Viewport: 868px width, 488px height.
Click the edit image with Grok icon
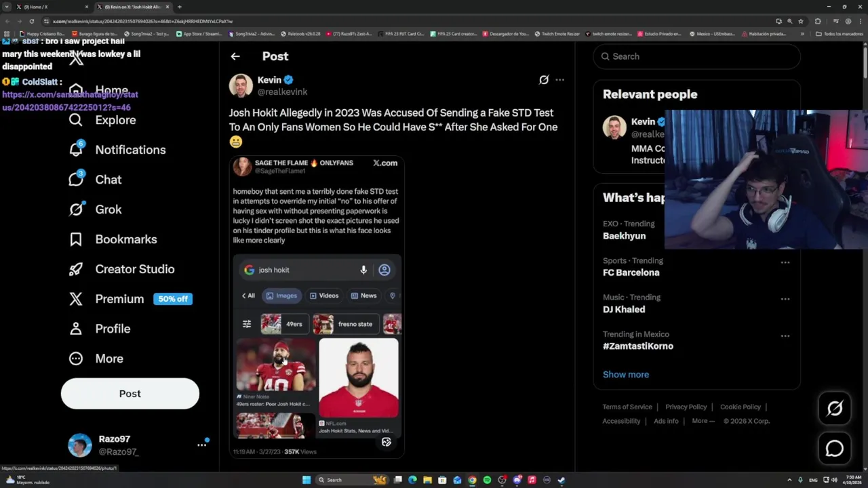(x=387, y=442)
